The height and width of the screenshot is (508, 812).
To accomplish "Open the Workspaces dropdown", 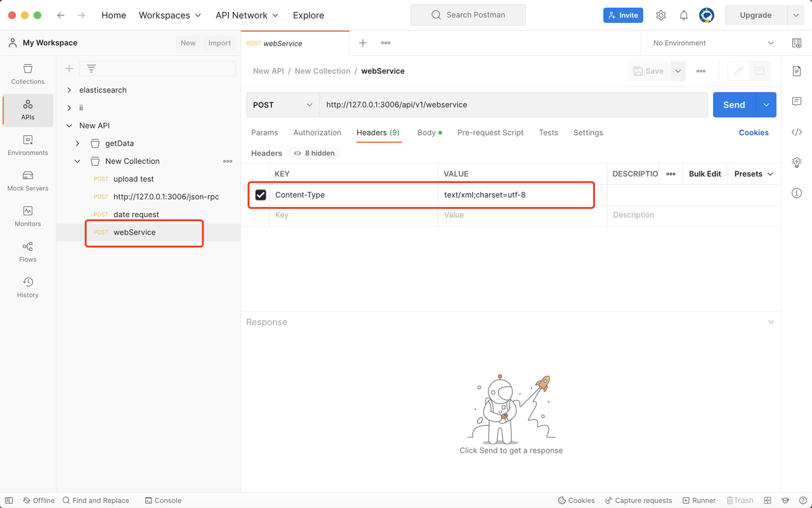I will (x=170, y=15).
